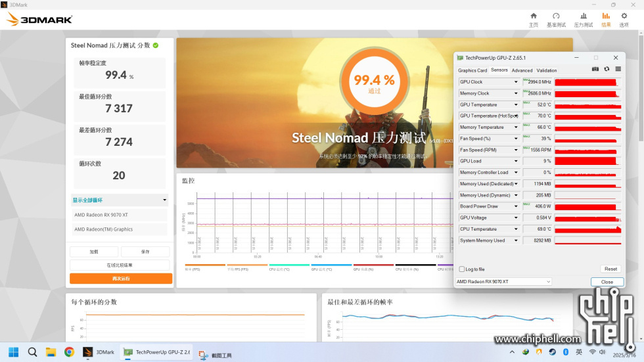This screenshot has width=644, height=362.
Task: Click the blue GPU 温度 legend bar
Action: pos(331,265)
